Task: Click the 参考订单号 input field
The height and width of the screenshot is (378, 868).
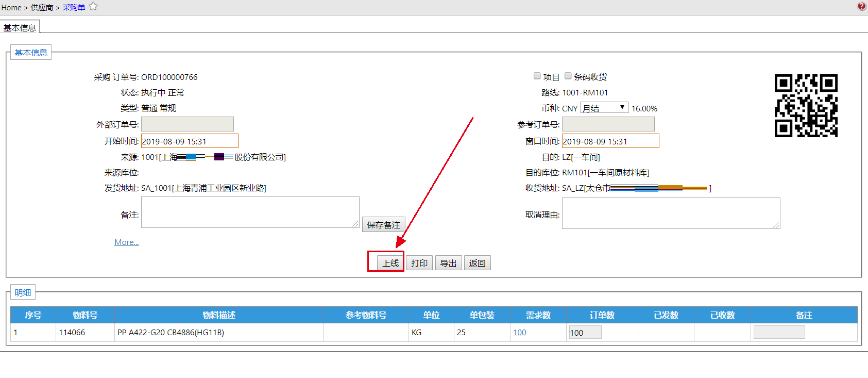Action: (x=608, y=124)
